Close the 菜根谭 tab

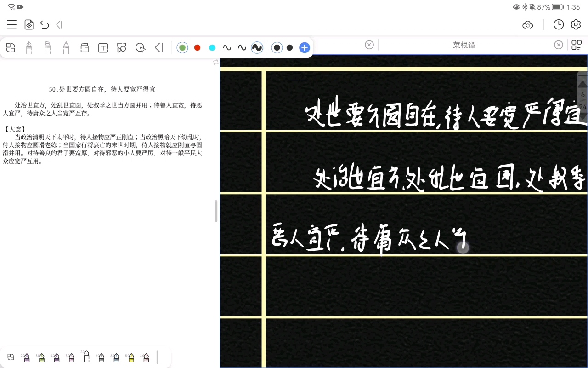(x=559, y=45)
